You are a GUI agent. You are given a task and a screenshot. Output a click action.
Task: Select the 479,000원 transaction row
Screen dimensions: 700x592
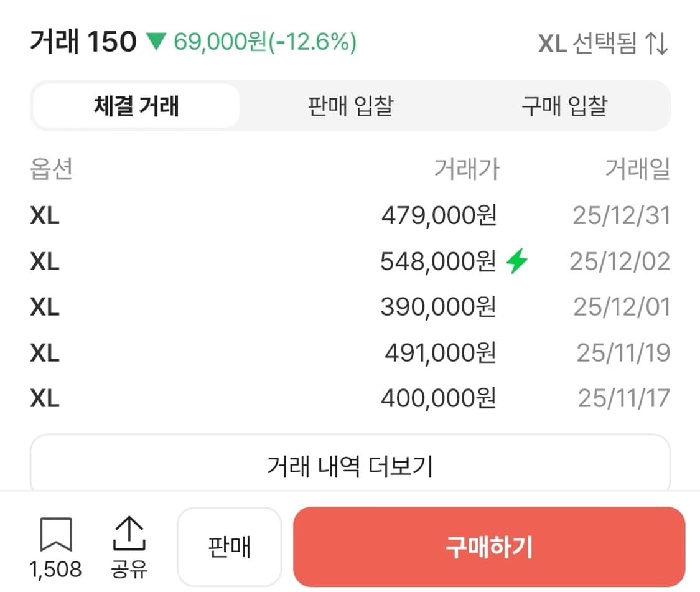(350, 215)
